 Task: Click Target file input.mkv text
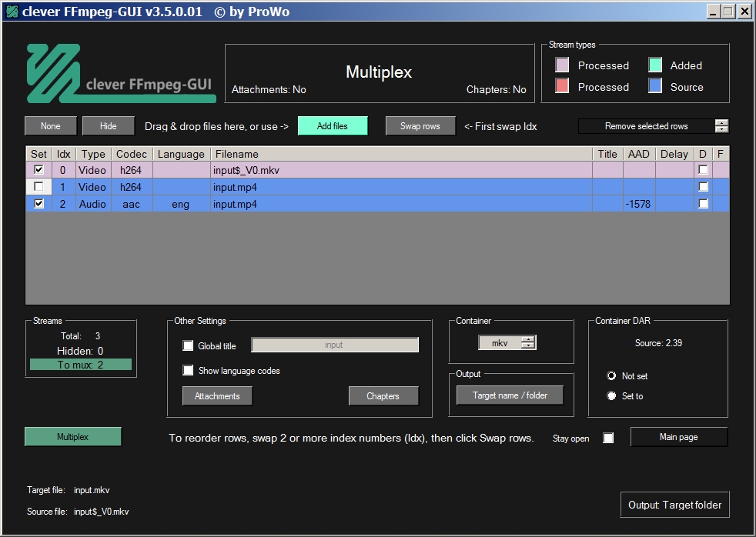pyautogui.click(x=92, y=490)
